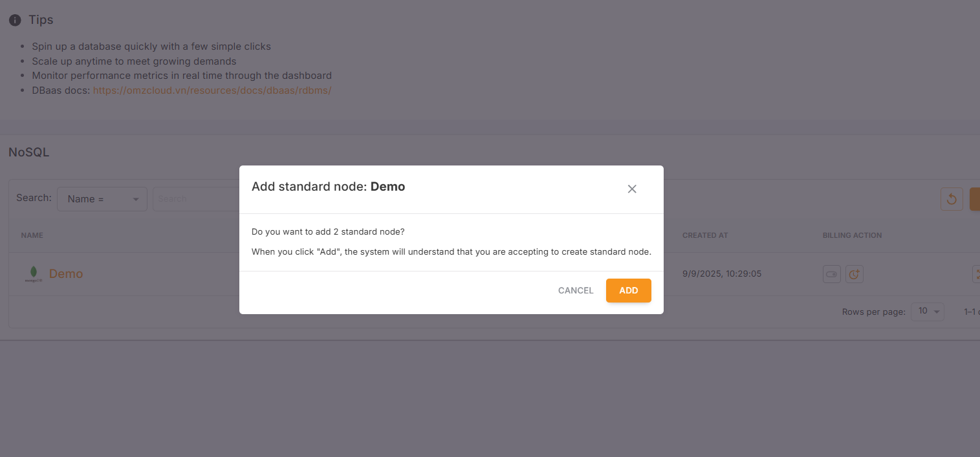Refresh the NoSQL database list

click(x=951, y=198)
